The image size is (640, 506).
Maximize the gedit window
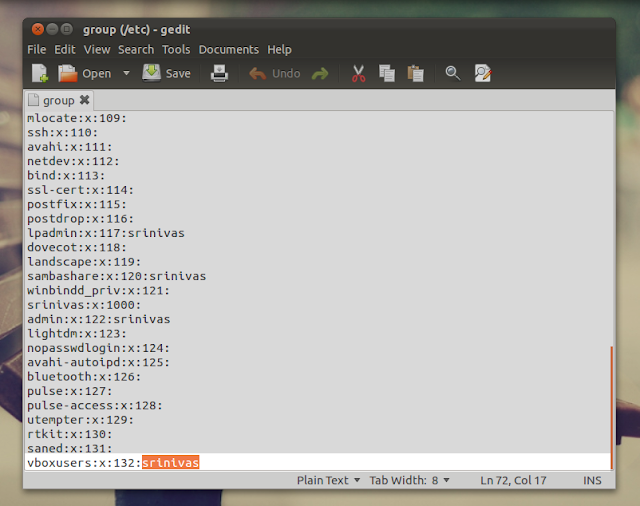pos(67,29)
